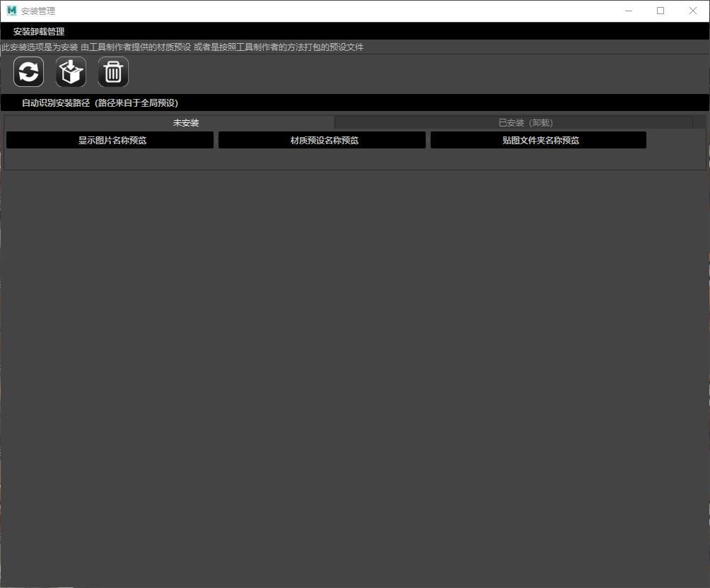Minimize the 安装管理 window
Viewport: 710px width, 588px height.
[x=628, y=11]
